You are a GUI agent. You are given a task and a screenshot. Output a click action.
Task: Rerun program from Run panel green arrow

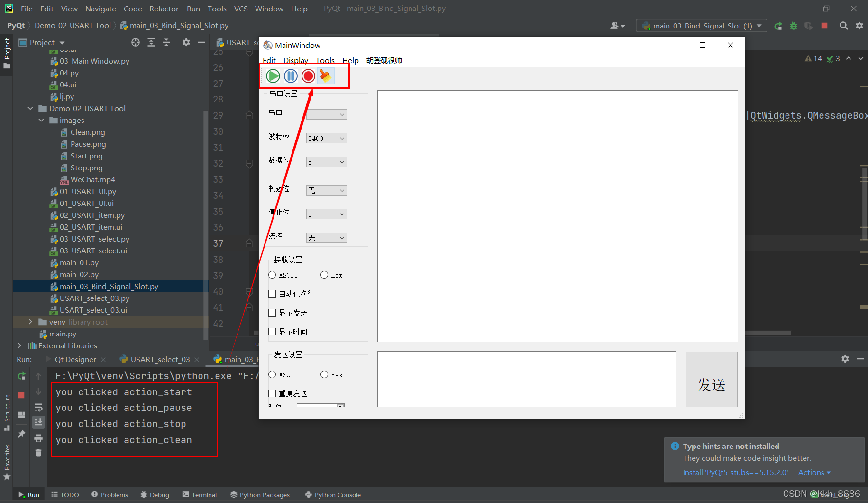click(x=21, y=376)
